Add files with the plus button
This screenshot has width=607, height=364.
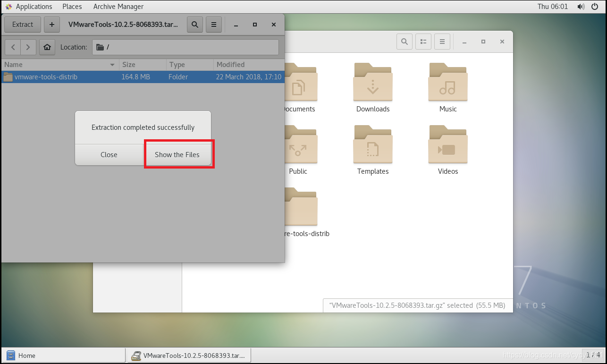pyautogui.click(x=52, y=25)
